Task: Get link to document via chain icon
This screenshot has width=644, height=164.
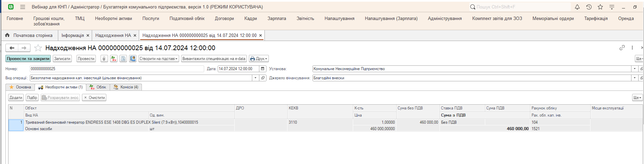Action: (622, 48)
